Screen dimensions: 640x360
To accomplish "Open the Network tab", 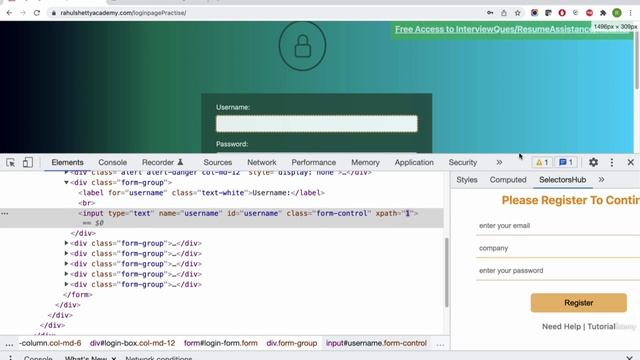I will (x=262, y=162).
